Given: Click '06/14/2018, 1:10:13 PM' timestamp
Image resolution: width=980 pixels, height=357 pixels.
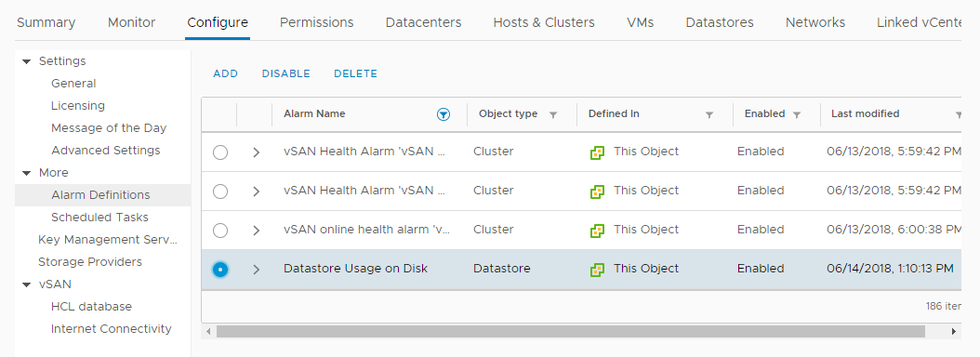Looking at the screenshot, I should click(x=890, y=269).
